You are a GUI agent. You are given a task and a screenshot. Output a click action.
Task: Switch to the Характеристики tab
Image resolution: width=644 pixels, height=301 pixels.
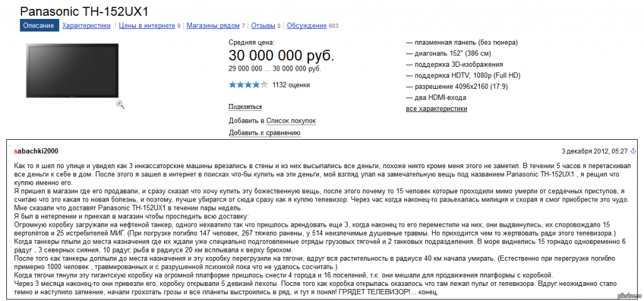[86, 25]
